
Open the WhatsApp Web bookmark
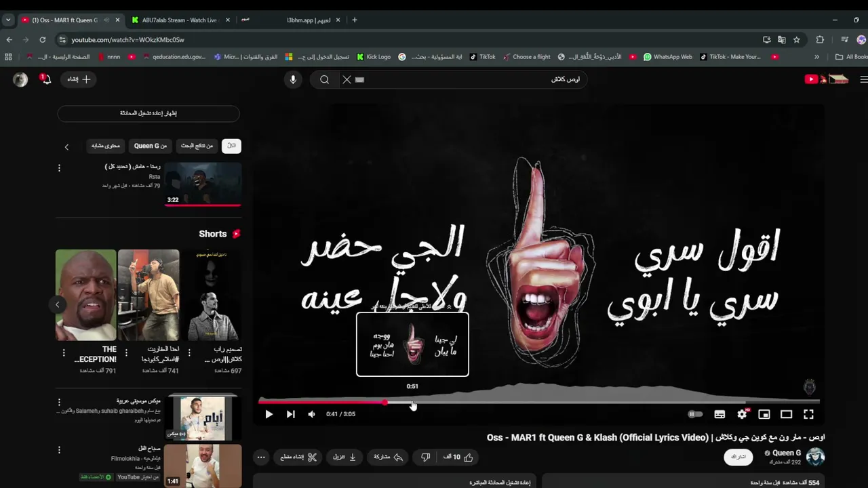tap(667, 57)
